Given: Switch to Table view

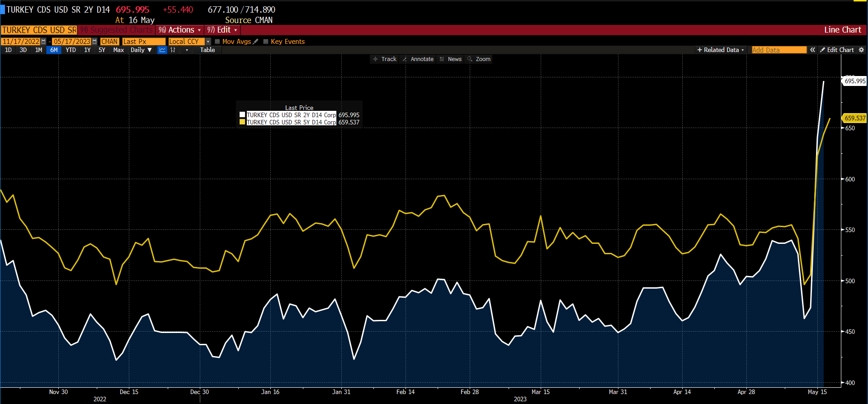Looking at the screenshot, I should tap(208, 50).
